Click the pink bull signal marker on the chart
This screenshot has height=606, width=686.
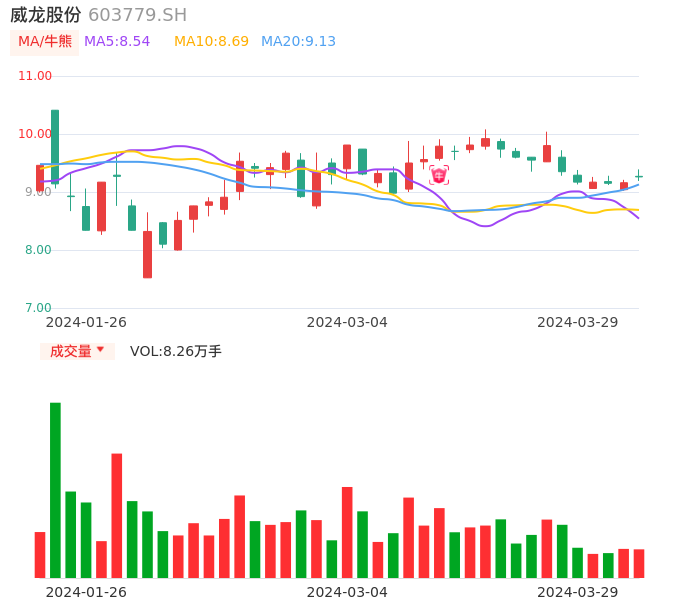click(439, 175)
